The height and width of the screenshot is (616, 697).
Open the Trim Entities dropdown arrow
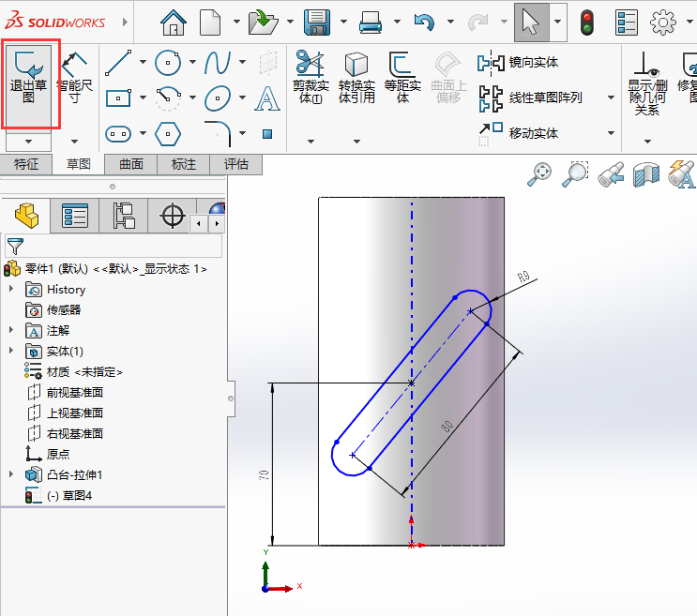(311, 142)
